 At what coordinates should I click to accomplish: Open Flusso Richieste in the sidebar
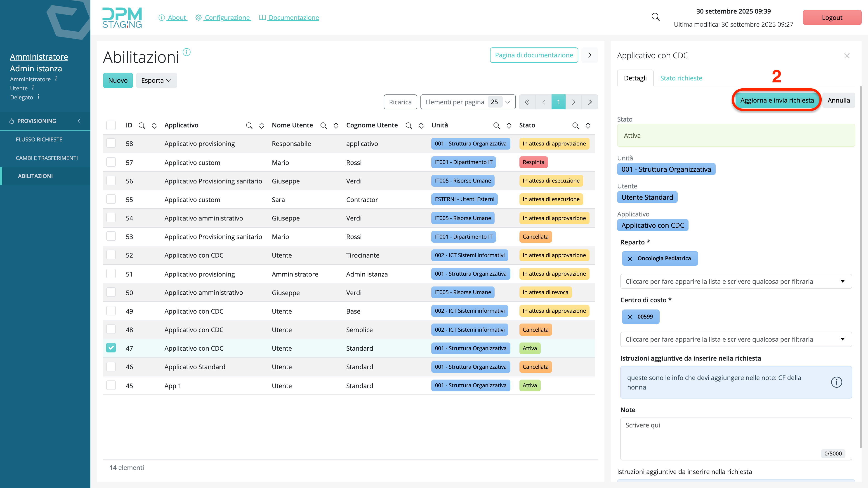click(39, 139)
